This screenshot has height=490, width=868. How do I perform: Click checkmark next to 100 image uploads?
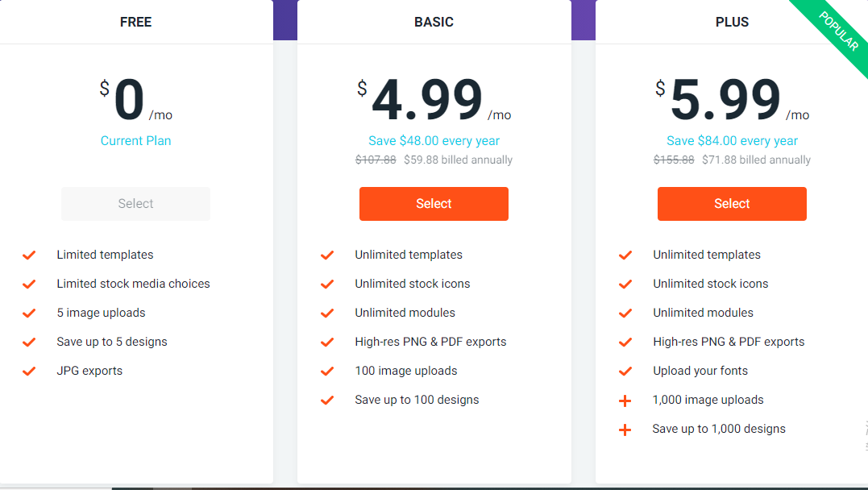coord(327,371)
